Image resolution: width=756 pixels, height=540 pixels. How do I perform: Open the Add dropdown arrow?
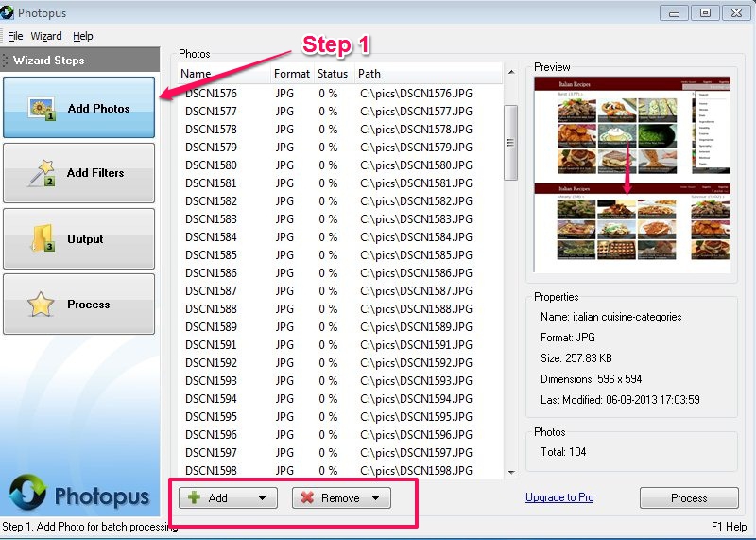(x=262, y=498)
